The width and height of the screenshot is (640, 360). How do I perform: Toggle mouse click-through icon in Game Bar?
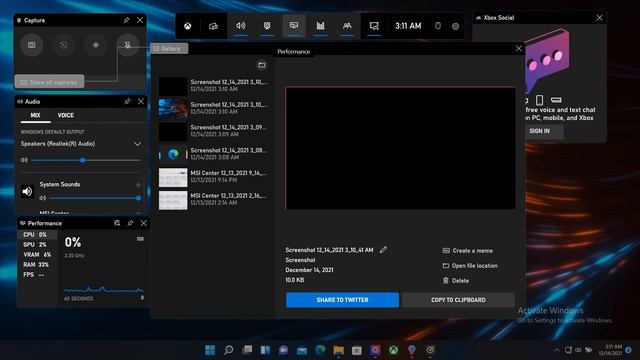click(x=438, y=26)
